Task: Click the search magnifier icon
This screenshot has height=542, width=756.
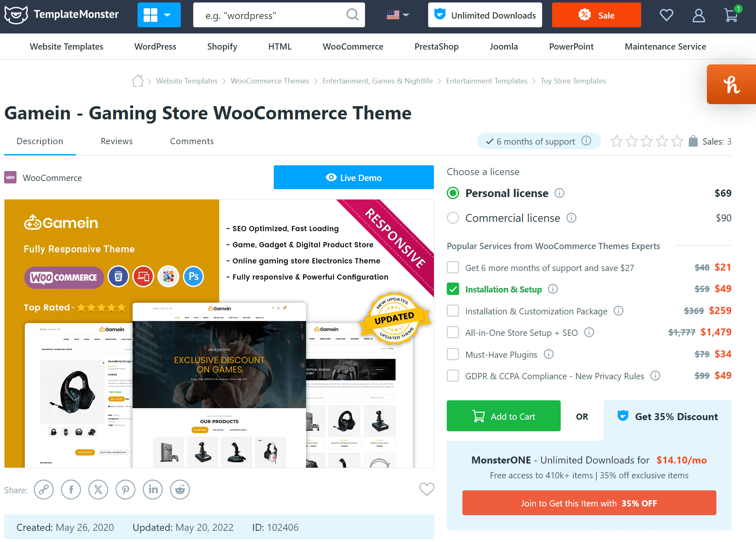Action: (352, 15)
